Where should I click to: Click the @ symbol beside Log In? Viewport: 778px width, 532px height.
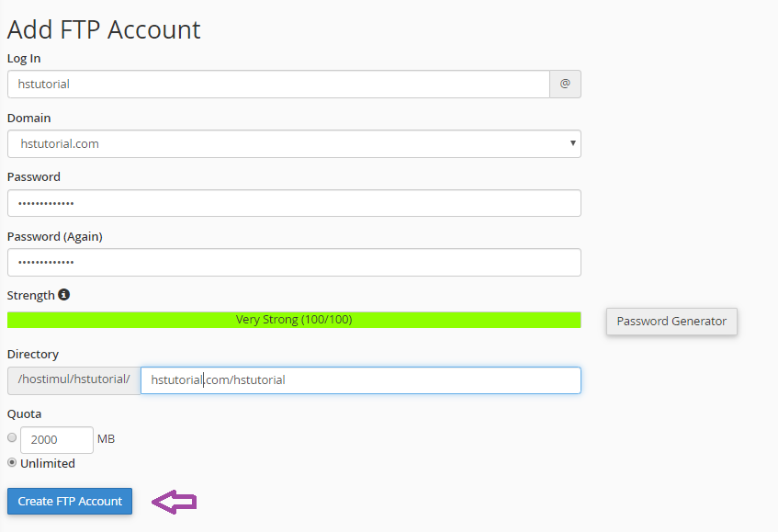(565, 84)
